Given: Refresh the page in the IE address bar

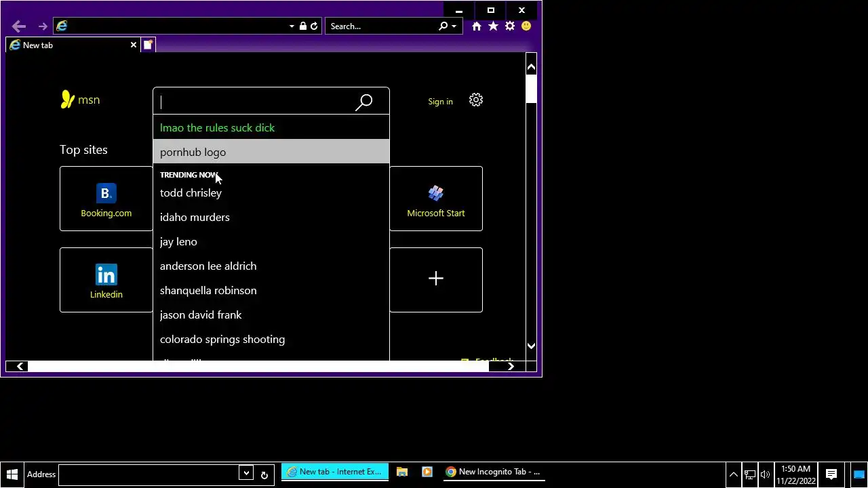Looking at the screenshot, I should 314,26.
